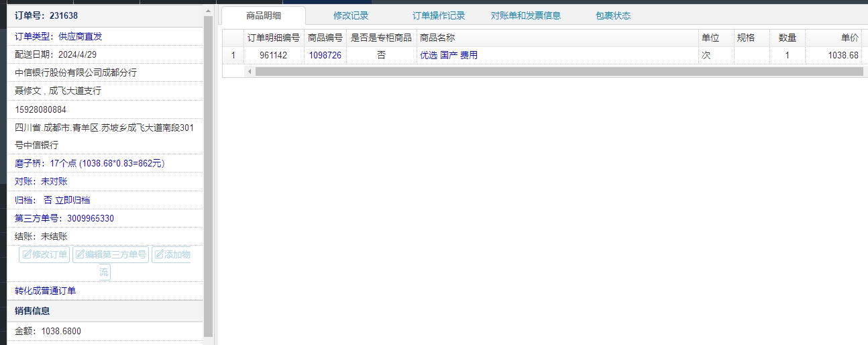Open the product name 优选 国产 费用
The image size is (868, 345).
click(449, 56)
